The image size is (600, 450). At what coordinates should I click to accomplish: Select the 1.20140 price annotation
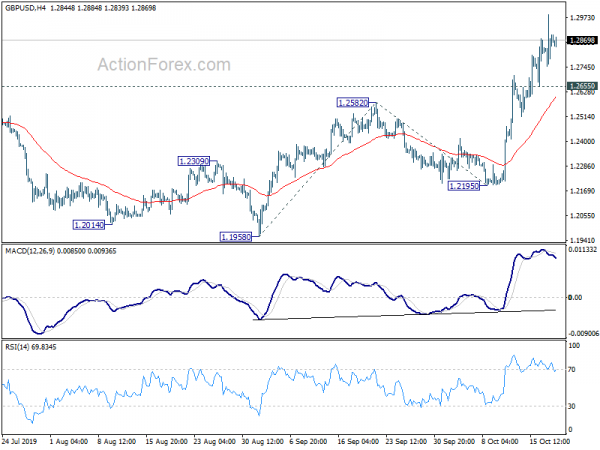click(89, 225)
